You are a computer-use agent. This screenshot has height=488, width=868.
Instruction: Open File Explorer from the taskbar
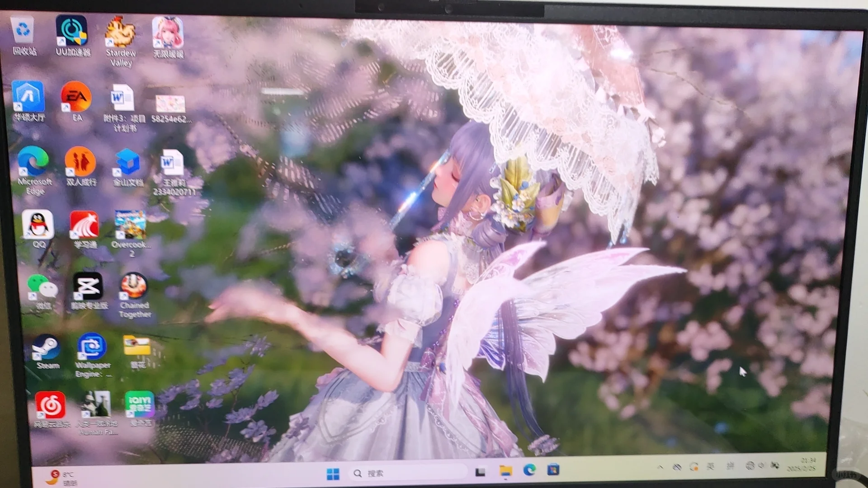pyautogui.click(x=505, y=471)
